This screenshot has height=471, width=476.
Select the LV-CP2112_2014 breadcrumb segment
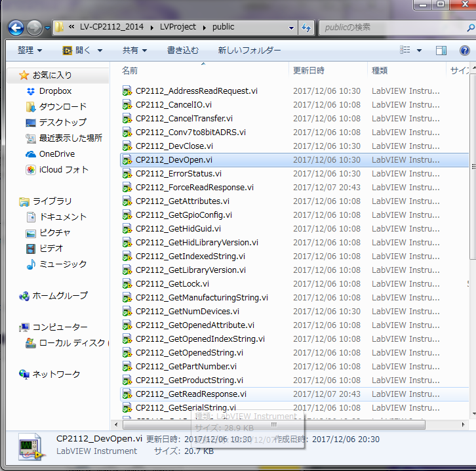pyautogui.click(x=111, y=27)
